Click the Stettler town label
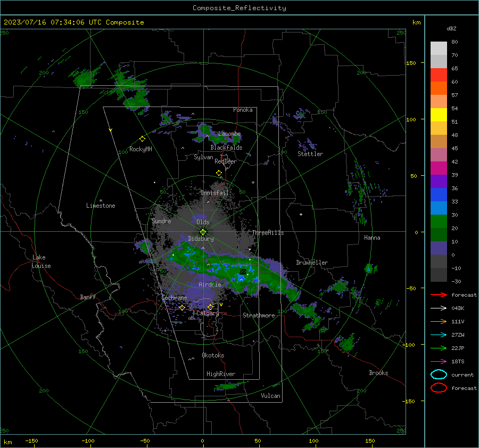The image size is (479, 448). [310, 154]
